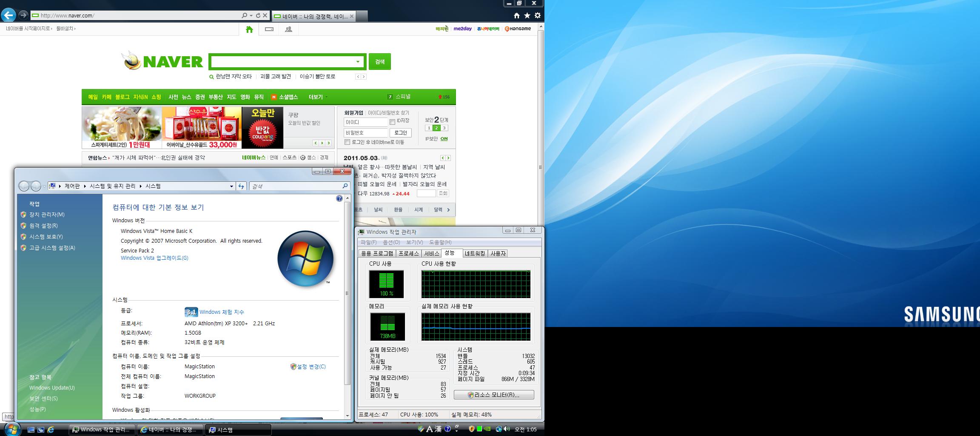Click the volume speaker tray icon

[x=507, y=429]
